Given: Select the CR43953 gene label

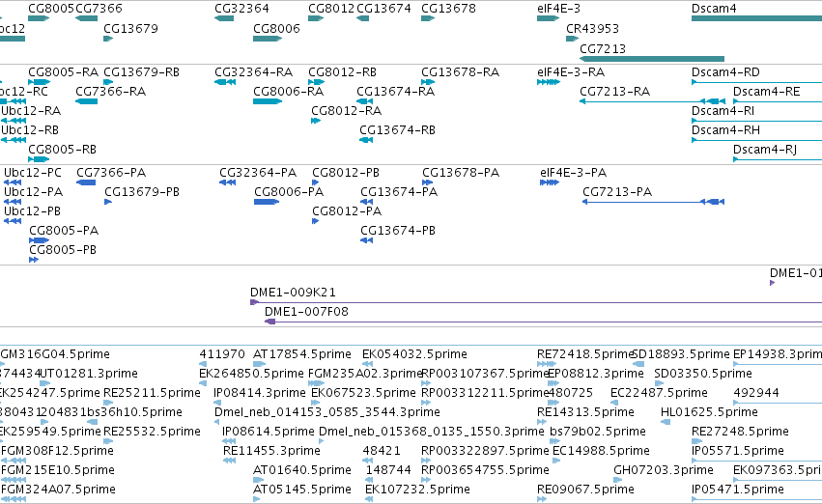Looking at the screenshot, I should 592,28.
